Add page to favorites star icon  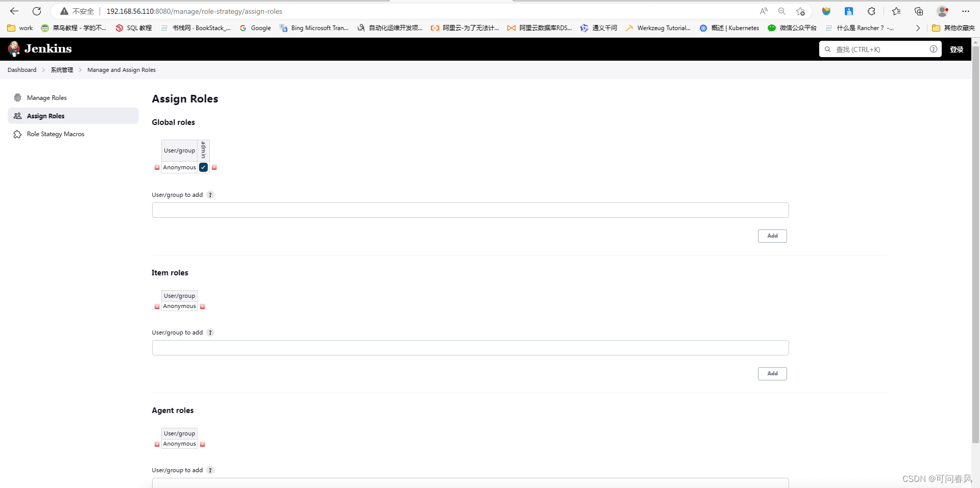pos(800,11)
